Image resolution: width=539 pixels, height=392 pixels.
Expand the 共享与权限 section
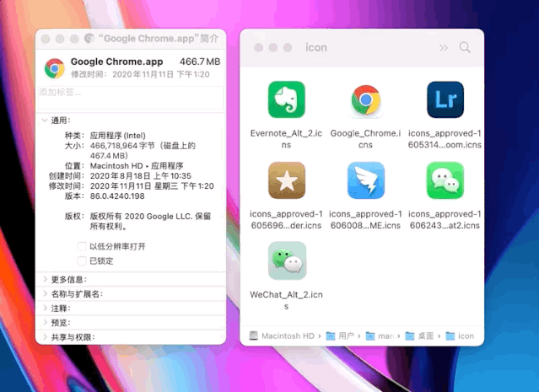click(45, 337)
